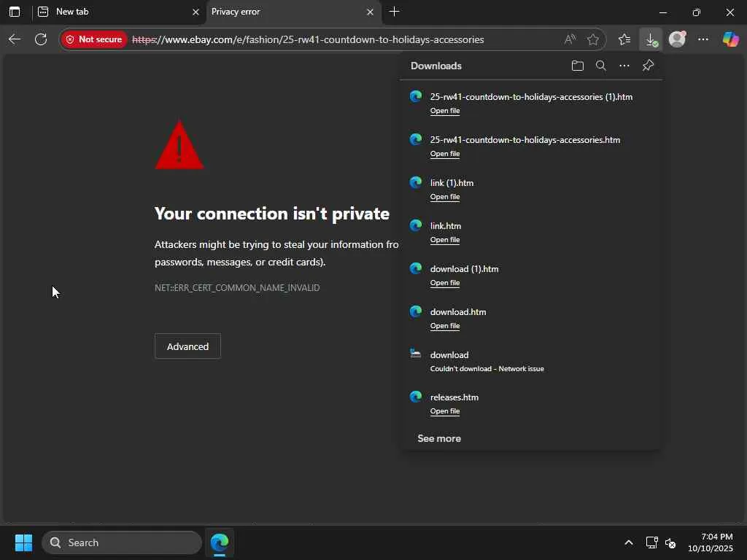Launch Copilot from the toolbar icon

pyautogui.click(x=730, y=39)
